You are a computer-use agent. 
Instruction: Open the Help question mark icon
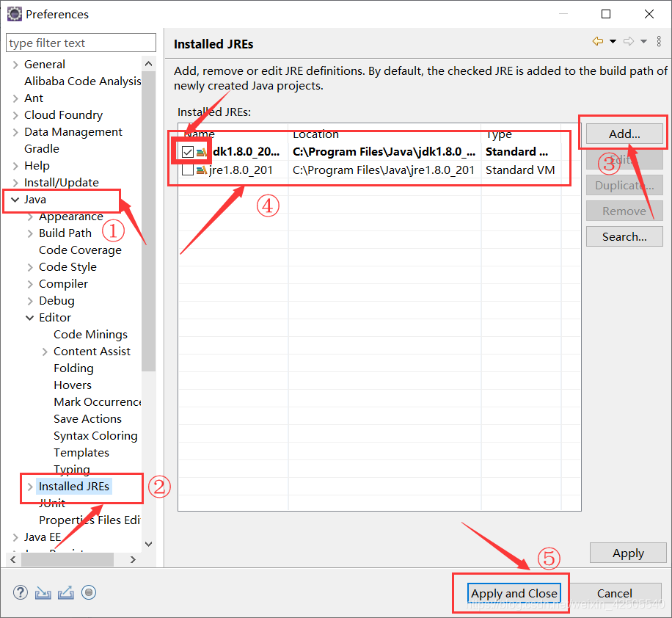(21, 593)
